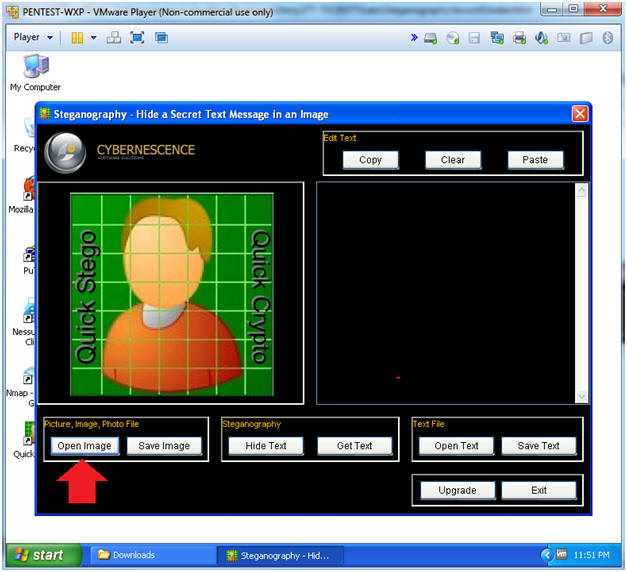
Task: Click the Quick Stego preview image
Action: (172, 294)
